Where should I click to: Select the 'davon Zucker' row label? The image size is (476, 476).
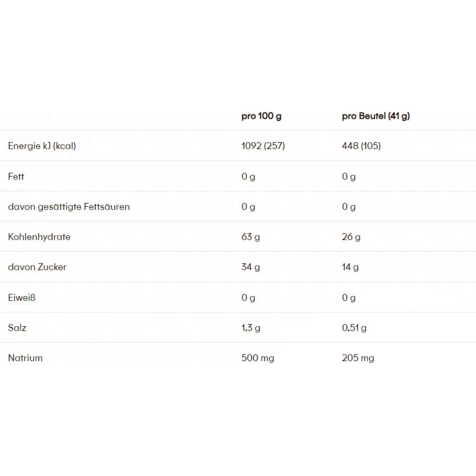37,267
